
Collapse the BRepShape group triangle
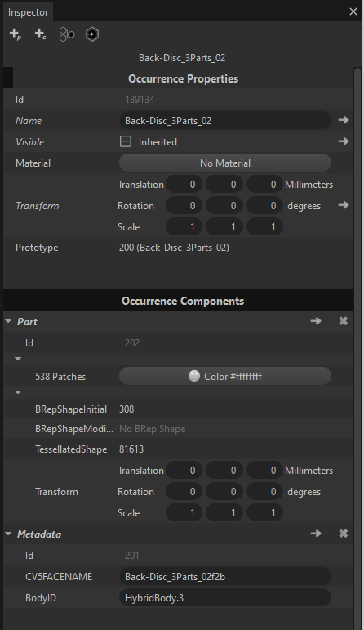coord(18,392)
